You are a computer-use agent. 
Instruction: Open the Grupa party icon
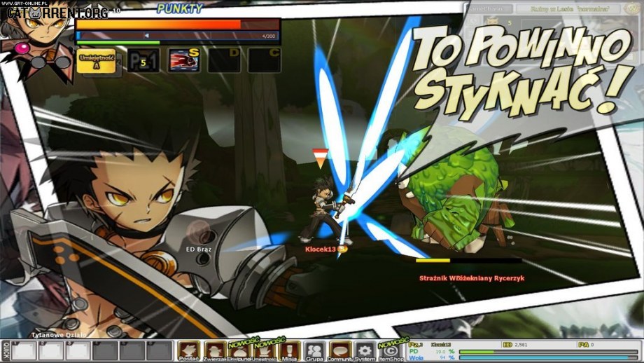[314, 350]
